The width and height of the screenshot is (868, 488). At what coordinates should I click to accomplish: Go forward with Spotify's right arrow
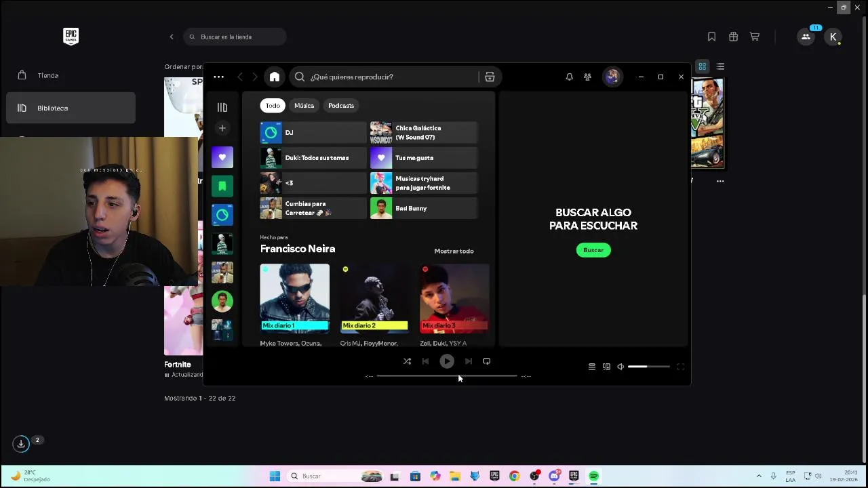point(255,77)
